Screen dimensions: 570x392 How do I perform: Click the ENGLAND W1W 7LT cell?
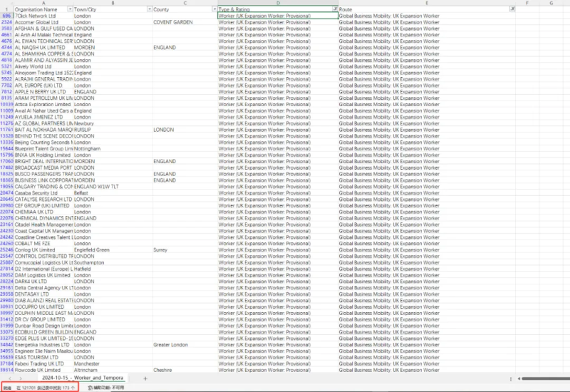point(113,187)
